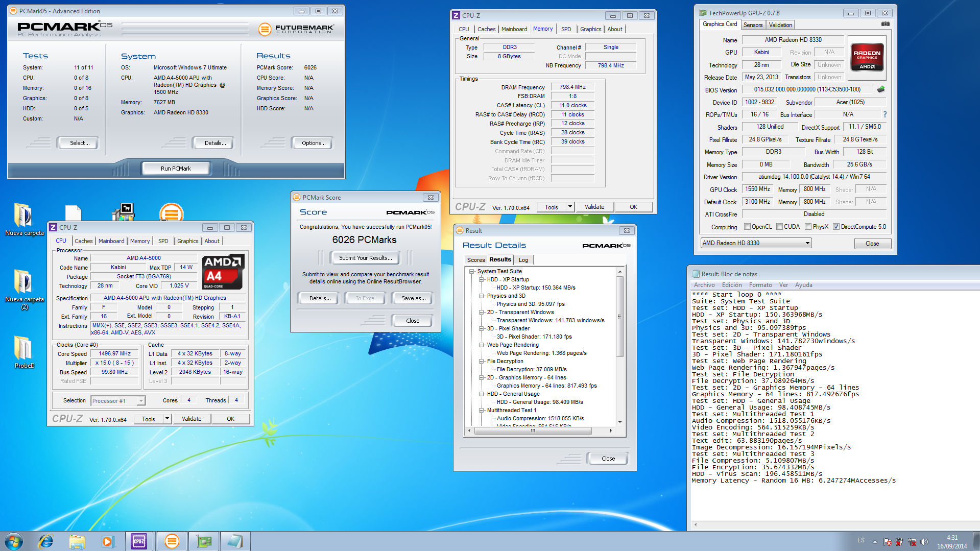980x551 pixels.
Task: Click Options... under Results in PCMark05
Action: click(314, 143)
